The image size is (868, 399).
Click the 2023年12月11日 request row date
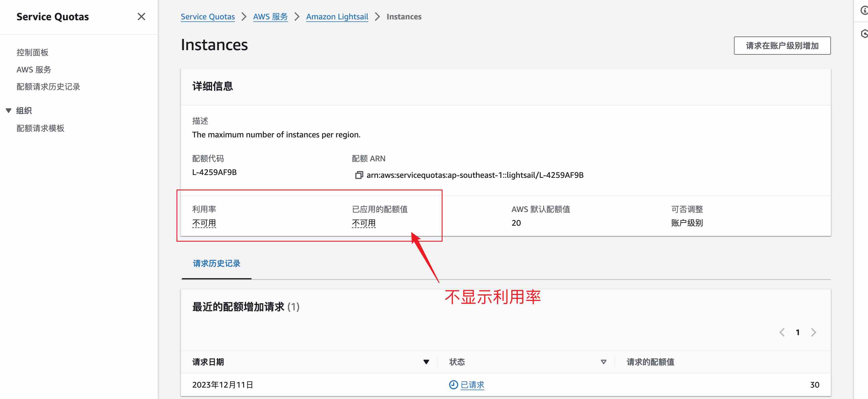[222, 384]
